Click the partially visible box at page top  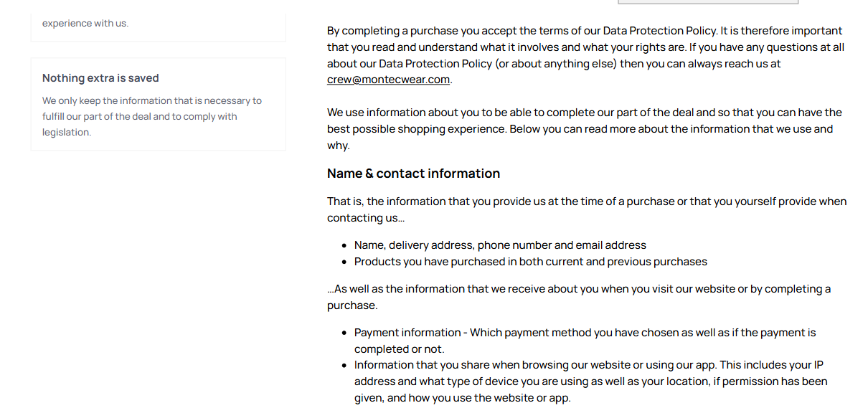pyautogui.click(x=707, y=2)
